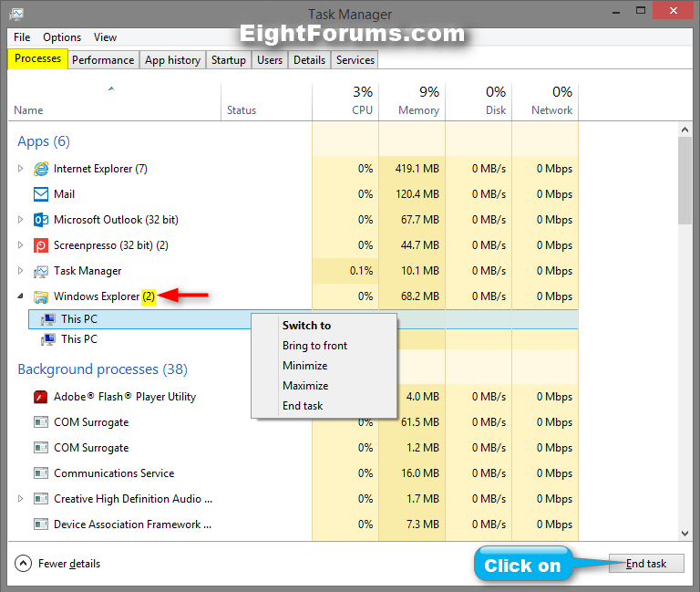The width and height of the screenshot is (700, 592).
Task: Go to the Services tab
Action: [355, 60]
